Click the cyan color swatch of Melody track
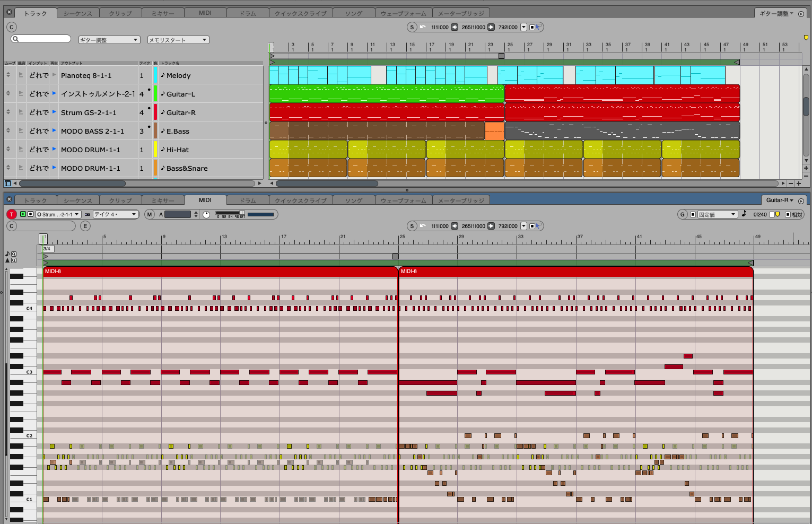The width and height of the screenshot is (812, 524). click(x=155, y=75)
